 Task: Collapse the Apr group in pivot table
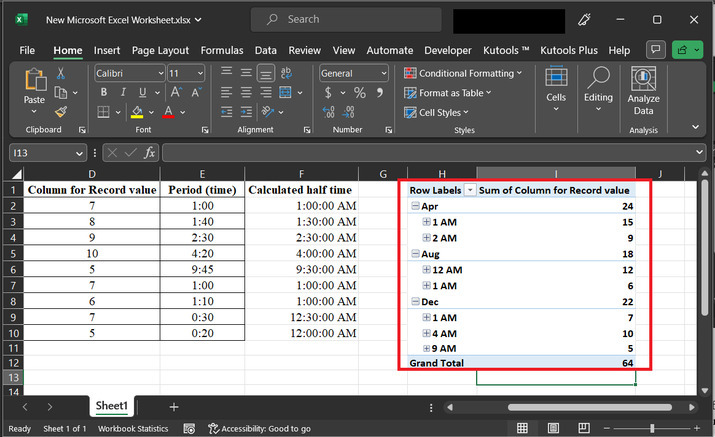pos(415,206)
